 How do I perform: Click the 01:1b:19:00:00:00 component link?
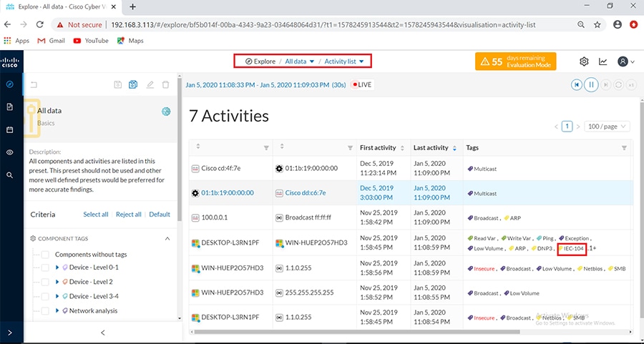click(228, 193)
